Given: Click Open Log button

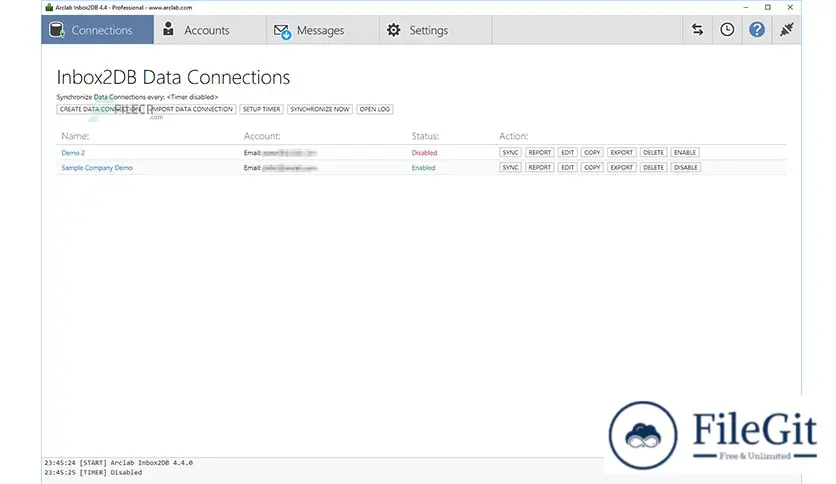Looking at the screenshot, I should (375, 109).
